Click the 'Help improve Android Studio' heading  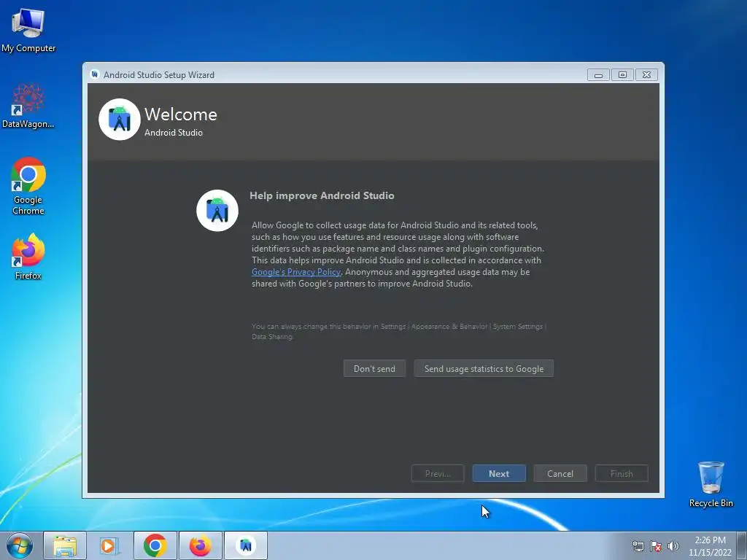(322, 195)
